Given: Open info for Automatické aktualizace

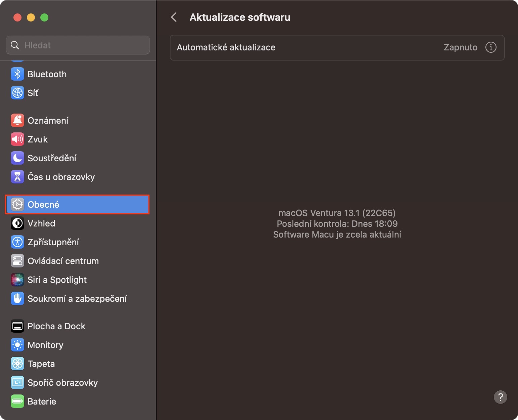Looking at the screenshot, I should [x=491, y=47].
